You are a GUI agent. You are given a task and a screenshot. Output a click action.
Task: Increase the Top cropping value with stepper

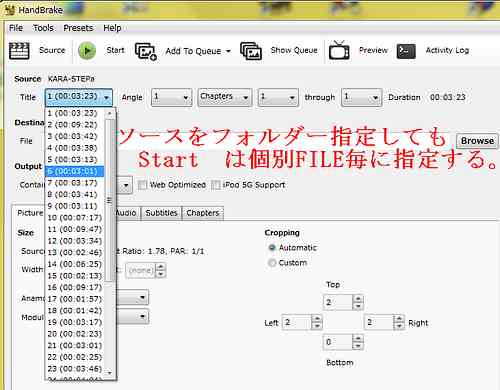[x=358, y=299]
